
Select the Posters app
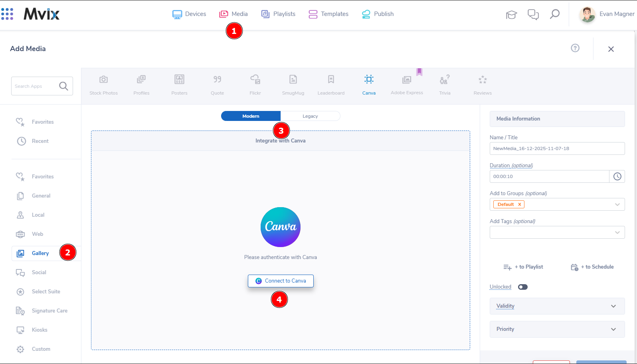pyautogui.click(x=179, y=85)
